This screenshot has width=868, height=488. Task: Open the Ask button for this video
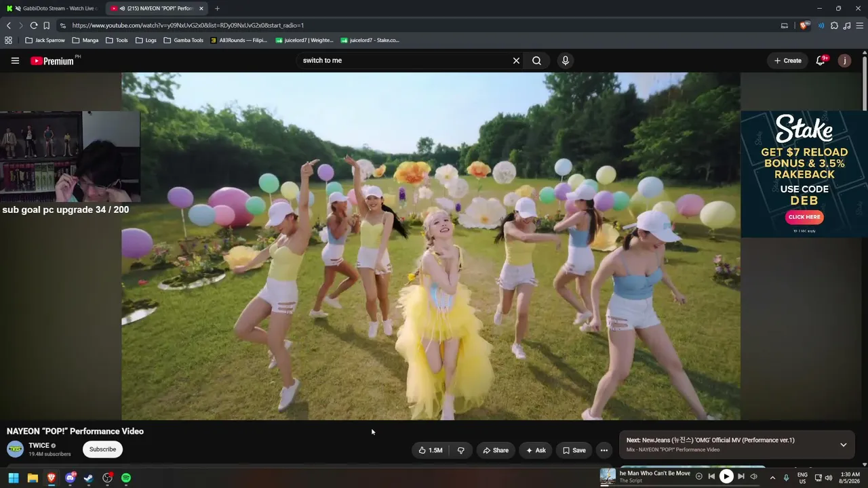[536, 450]
